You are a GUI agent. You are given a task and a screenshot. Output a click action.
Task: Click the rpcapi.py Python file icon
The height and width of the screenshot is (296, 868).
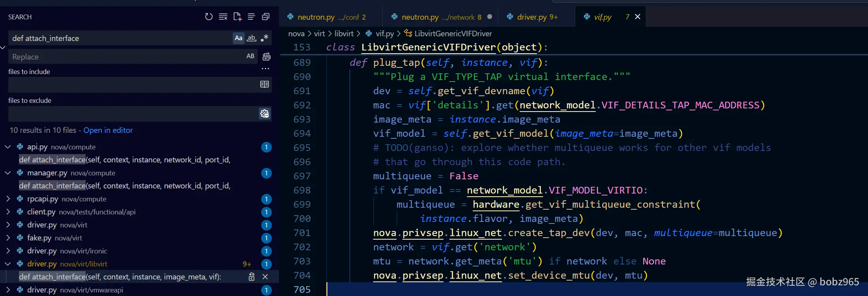click(20, 199)
